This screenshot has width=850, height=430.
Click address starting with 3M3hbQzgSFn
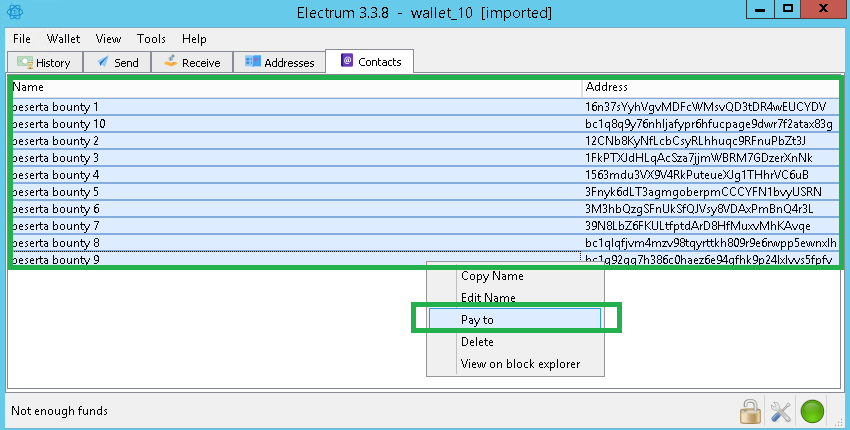699,209
